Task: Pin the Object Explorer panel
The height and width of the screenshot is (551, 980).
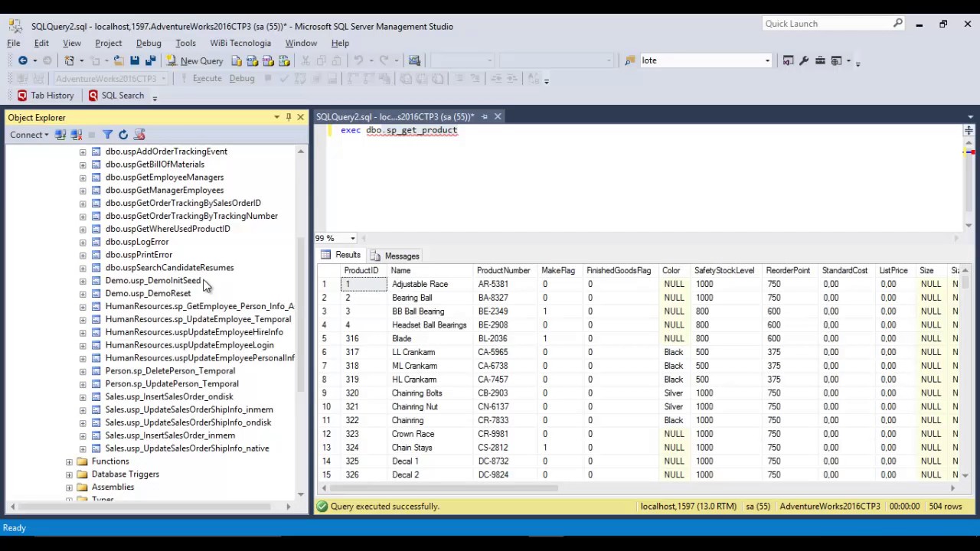Action: 289,117
